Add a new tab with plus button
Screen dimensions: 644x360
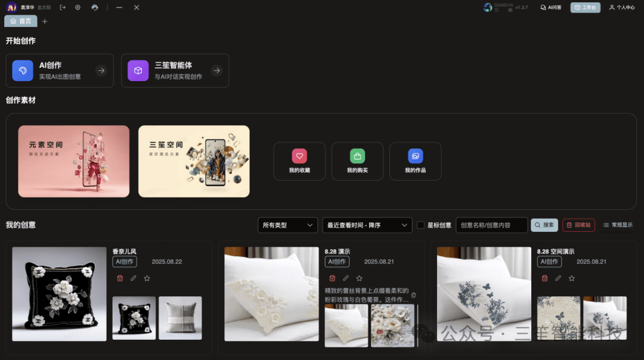point(45,21)
